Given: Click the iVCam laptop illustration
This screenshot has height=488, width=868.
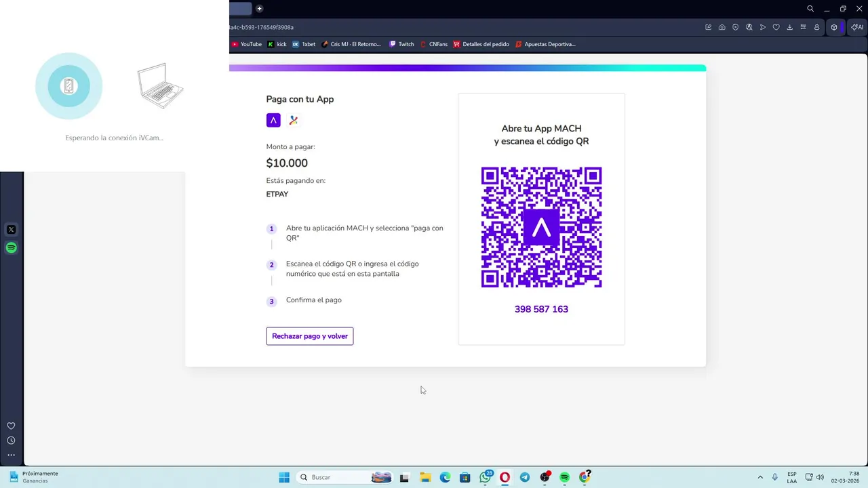Looking at the screenshot, I should (x=160, y=86).
